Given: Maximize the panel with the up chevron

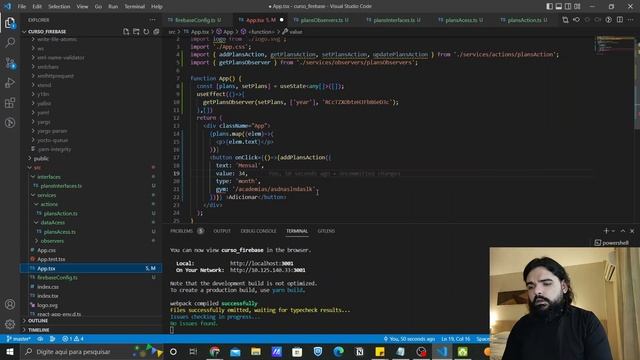Looking at the screenshot, I should (x=623, y=231).
